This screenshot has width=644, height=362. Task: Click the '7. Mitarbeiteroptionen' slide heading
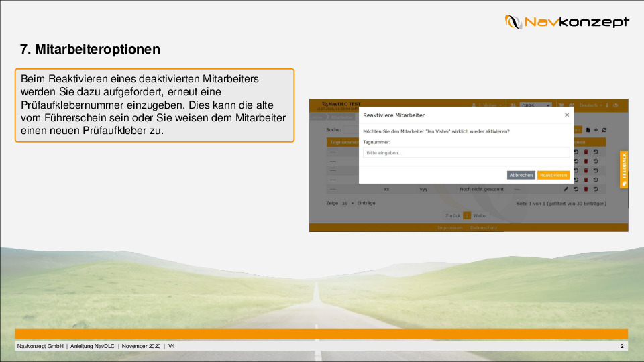(x=90, y=49)
